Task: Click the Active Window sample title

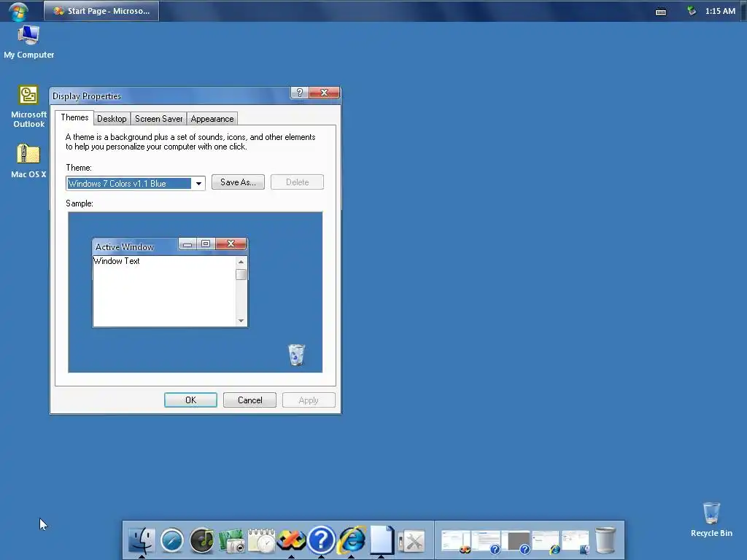Action: pyautogui.click(x=124, y=246)
